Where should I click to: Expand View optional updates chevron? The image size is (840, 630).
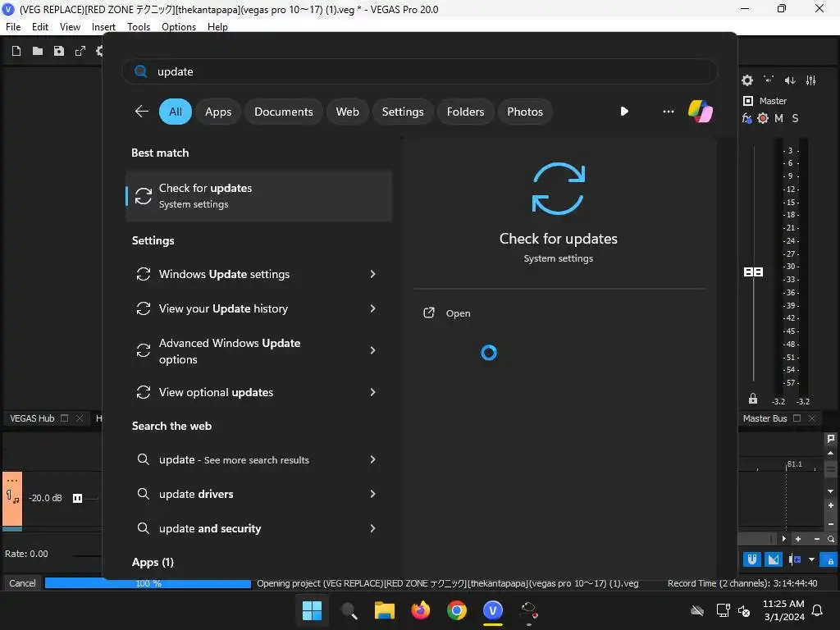[373, 392]
